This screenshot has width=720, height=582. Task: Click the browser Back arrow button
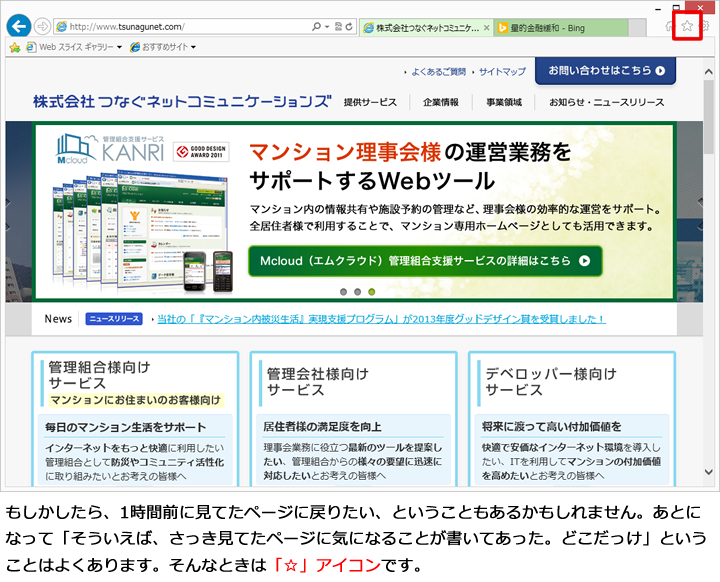(19, 26)
